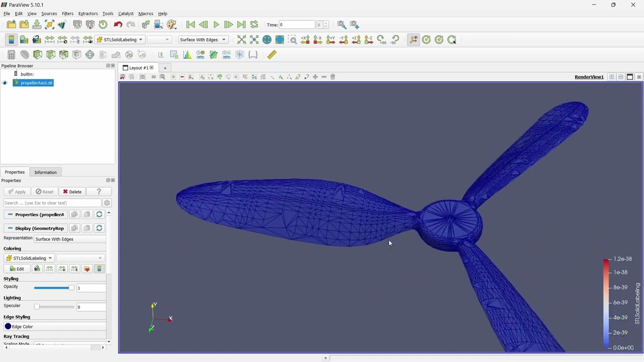The height and width of the screenshot is (362, 644).
Task: Click the Apply button
Action: point(17,192)
